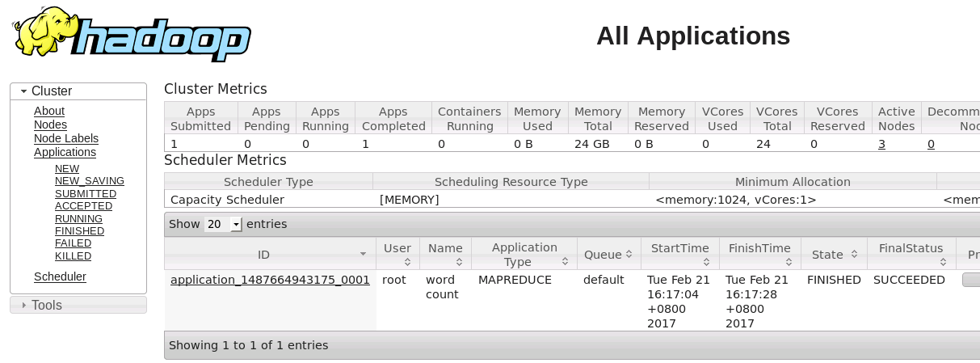The height and width of the screenshot is (363, 980).
Task: Filter applications by NEW state
Action: point(67,169)
